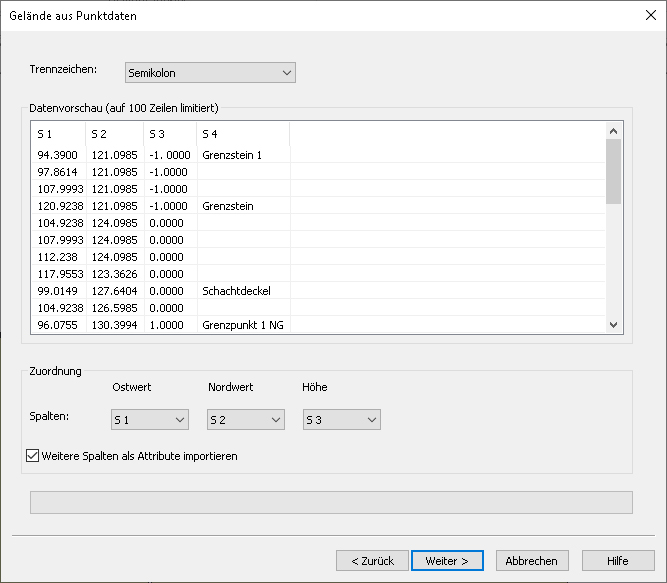Open the Trennzeichen Semikolon dropdown
This screenshot has height=583, width=667.
[210, 73]
